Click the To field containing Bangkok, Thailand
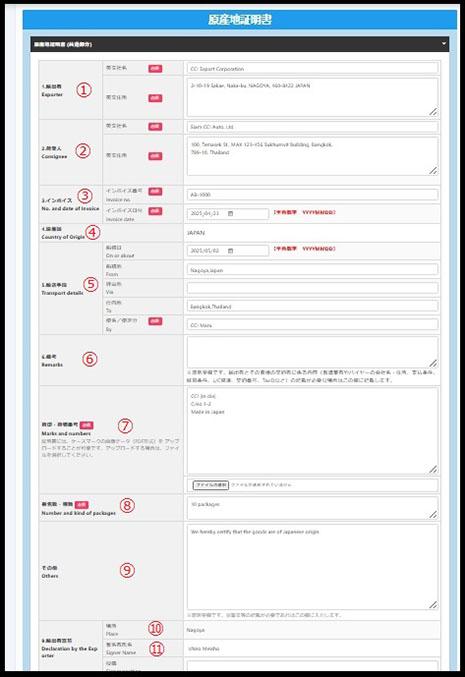The height and width of the screenshot is (677, 465). pyautogui.click(x=313, y=307)
